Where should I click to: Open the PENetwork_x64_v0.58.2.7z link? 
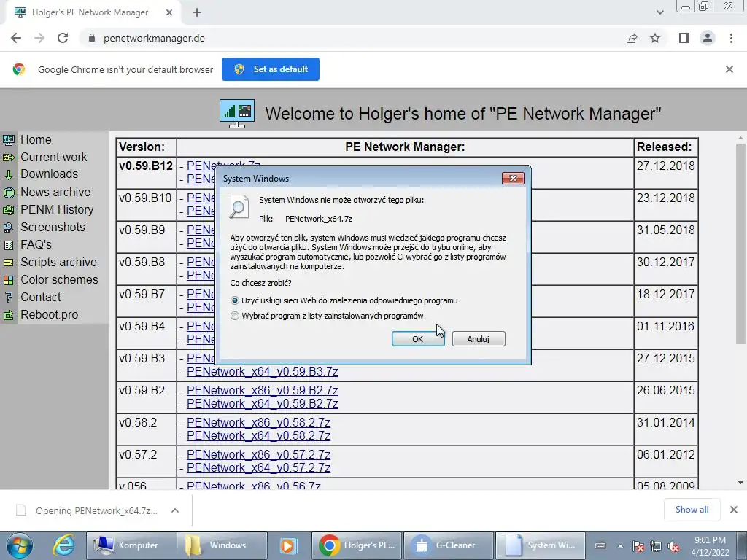pos(259,436)
